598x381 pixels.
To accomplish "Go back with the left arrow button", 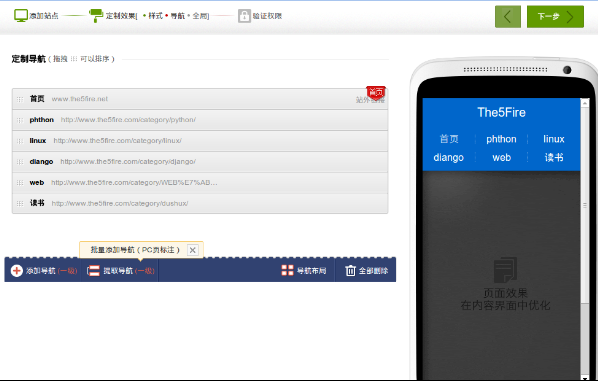I will (x=508, y=17).
